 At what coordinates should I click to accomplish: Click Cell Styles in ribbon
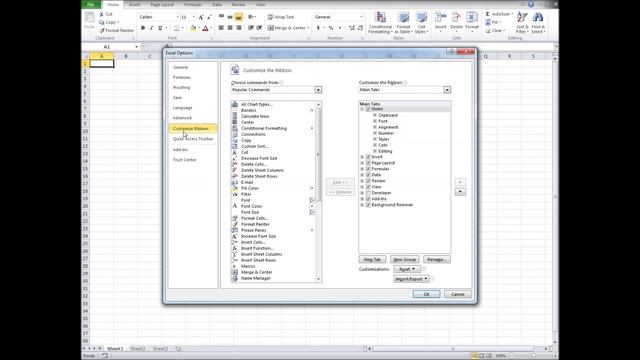(x=421, y=23)
